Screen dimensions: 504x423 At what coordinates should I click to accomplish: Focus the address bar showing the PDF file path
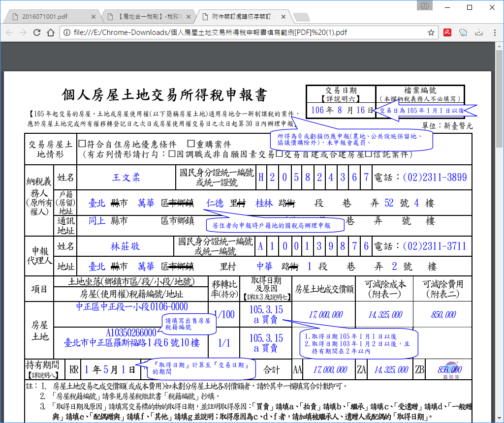point(248,32)
